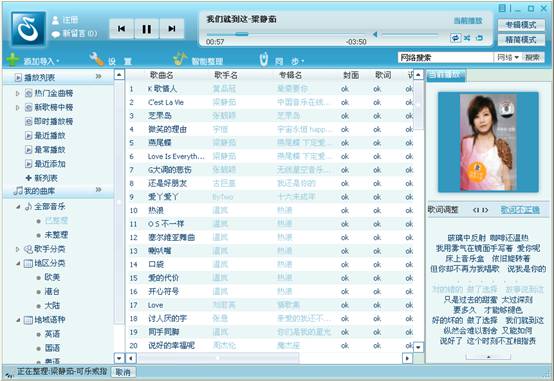The width and height of the screenshot is (554, 381).
Task: Expand the 歌手分类 tree node
Action: pos(17,249)
